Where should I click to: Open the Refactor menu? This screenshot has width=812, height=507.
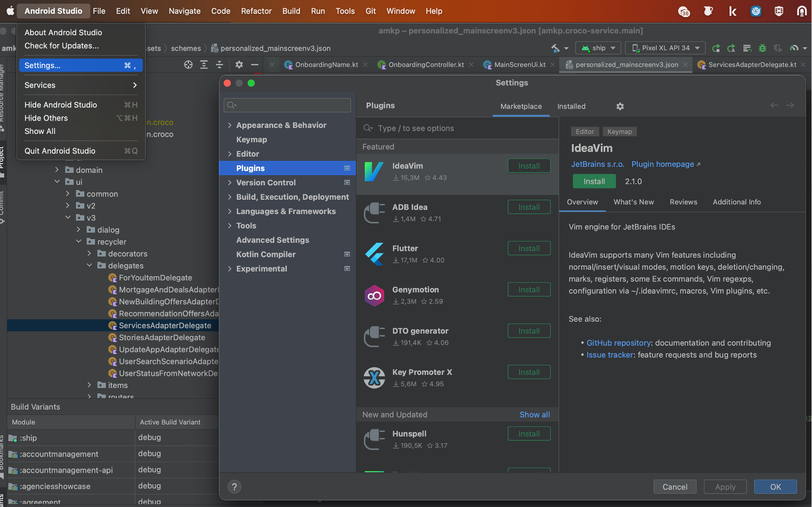[256, 11]
